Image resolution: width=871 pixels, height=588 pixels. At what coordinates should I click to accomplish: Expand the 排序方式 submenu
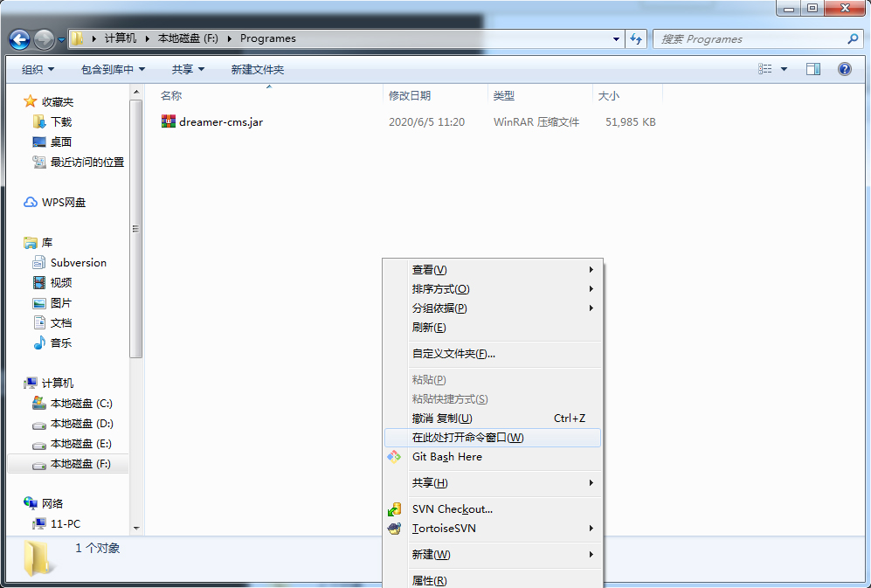click(x=441, y=288)
